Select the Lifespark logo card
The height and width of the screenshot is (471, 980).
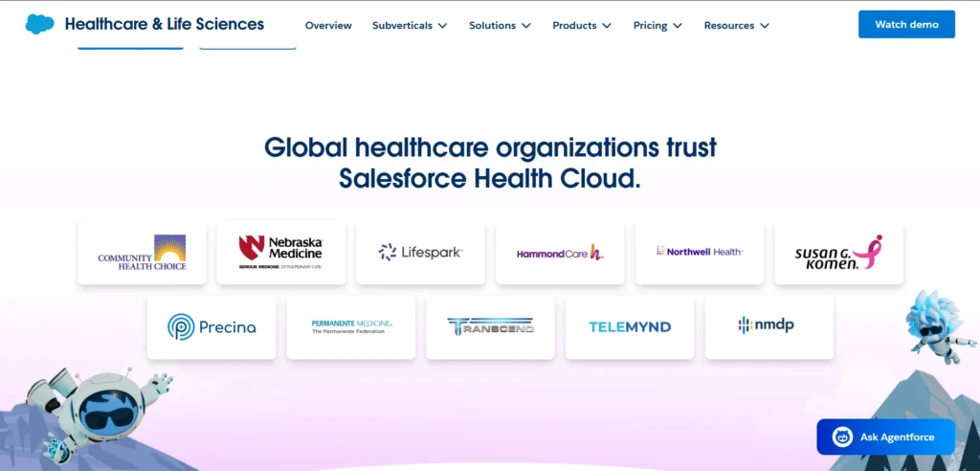point(421,252)
